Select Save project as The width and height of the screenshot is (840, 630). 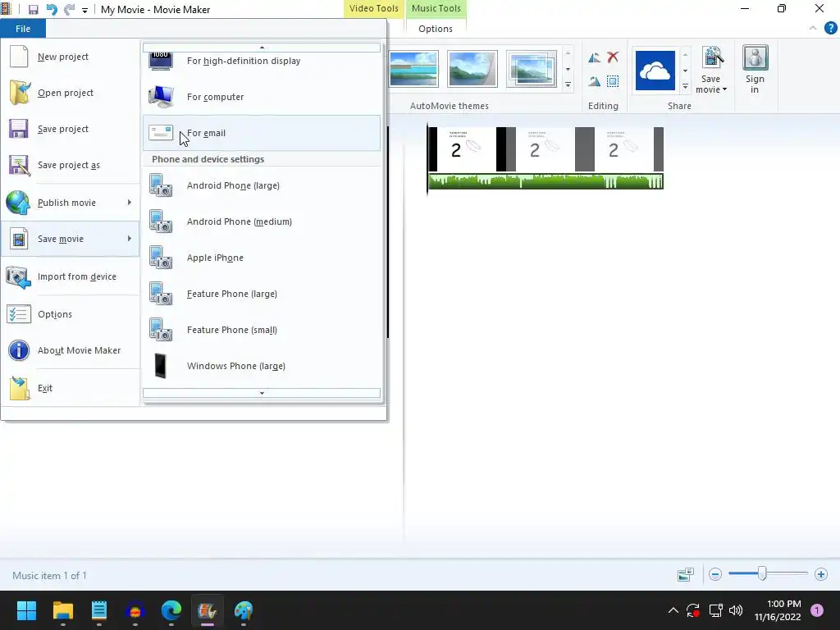point(71,165)
